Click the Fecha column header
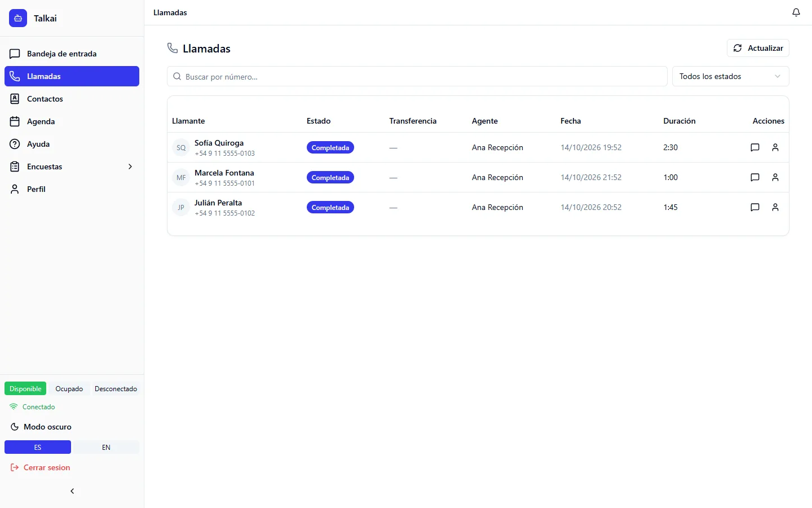Viewport: 812px width, 508px height. (x=571, y=121)
